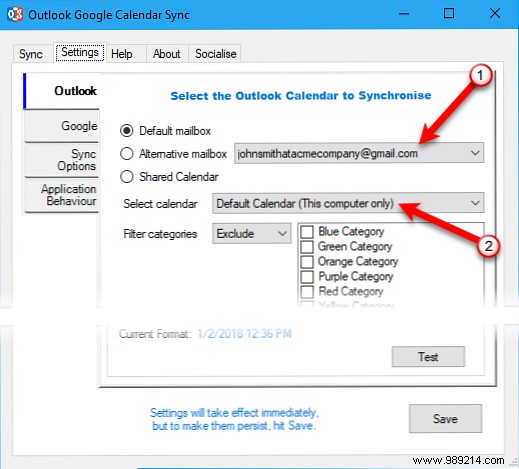The image size is (519, 469).
Task: Open the Socialise tab
Action: pos(216,54)
